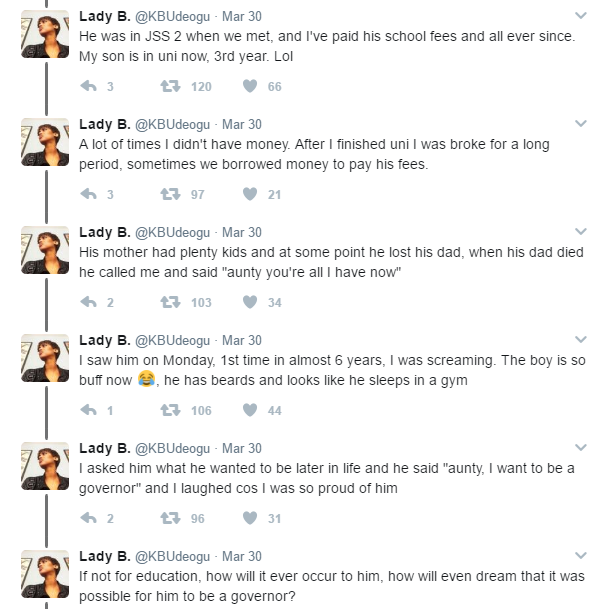The image size is (613, 609).
Task: Reply to the JSS 2 school fees tweet
Action: click(x=88, y=86)
